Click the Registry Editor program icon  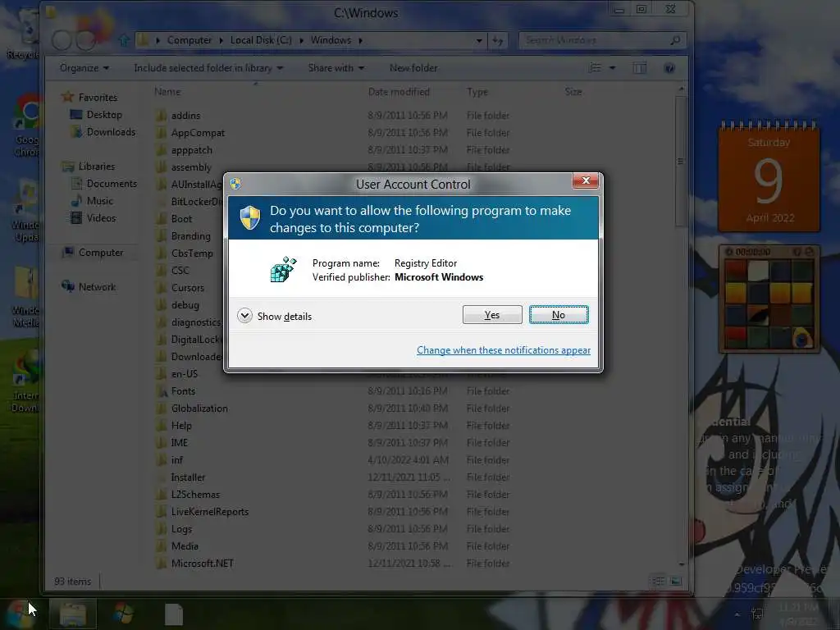[x=283, y=269]
